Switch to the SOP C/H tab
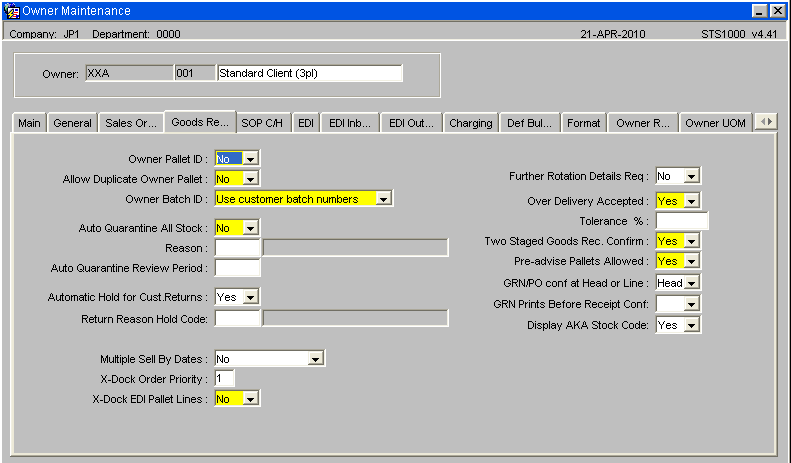791x463 pixels. click(x=262, y=123)
